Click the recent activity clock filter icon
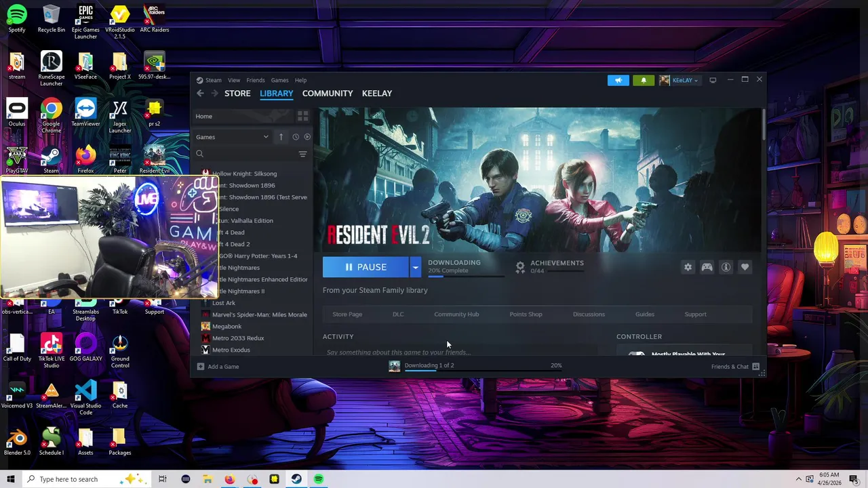 tap(296, 137)
